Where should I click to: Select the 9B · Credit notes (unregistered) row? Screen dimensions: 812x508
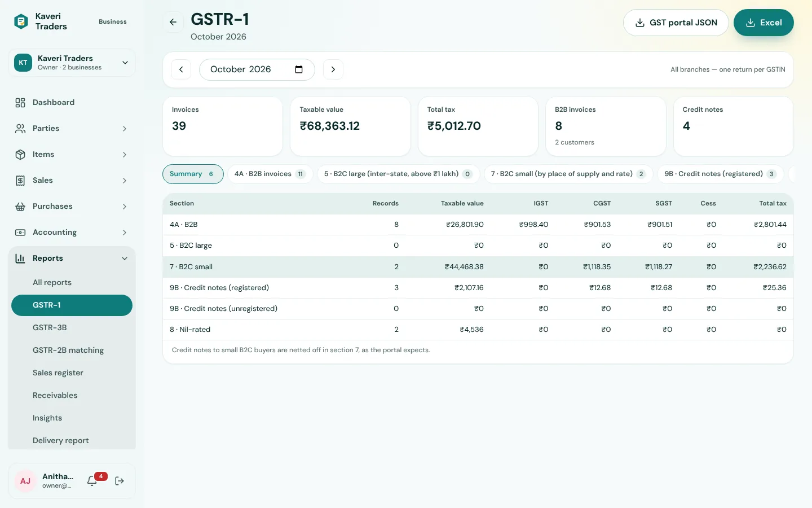tap(478, 309)
